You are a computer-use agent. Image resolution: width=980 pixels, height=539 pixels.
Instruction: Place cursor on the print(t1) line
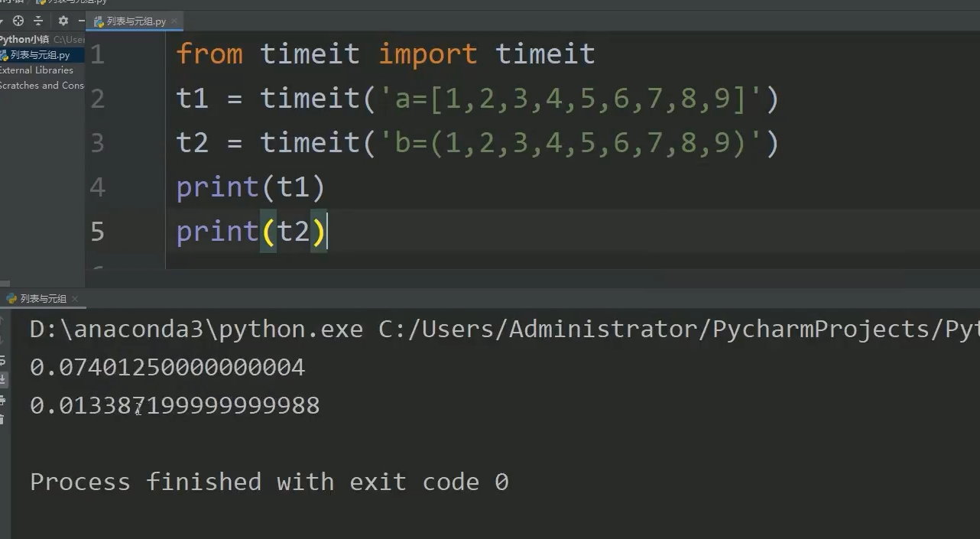249,187
